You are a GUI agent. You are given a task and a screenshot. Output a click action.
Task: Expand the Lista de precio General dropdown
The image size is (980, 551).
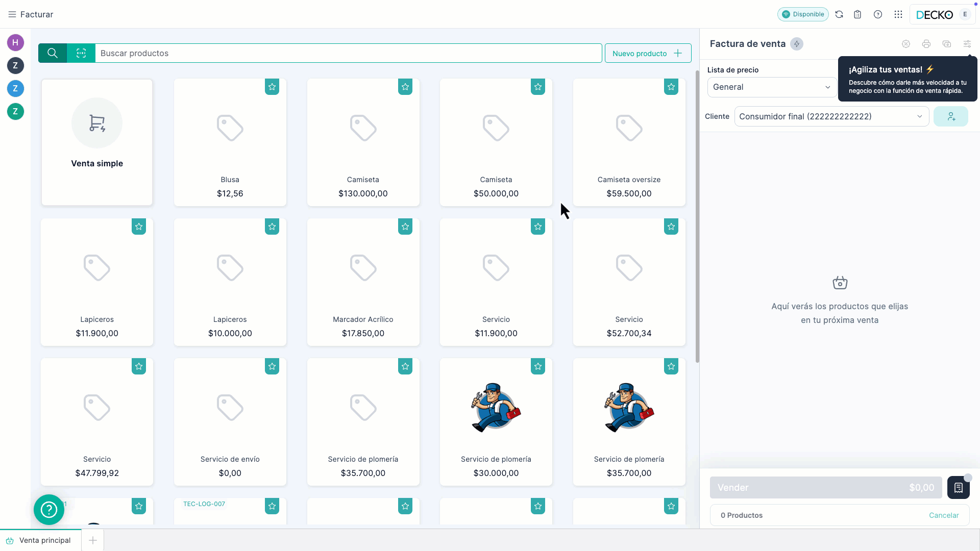[772, 87]
